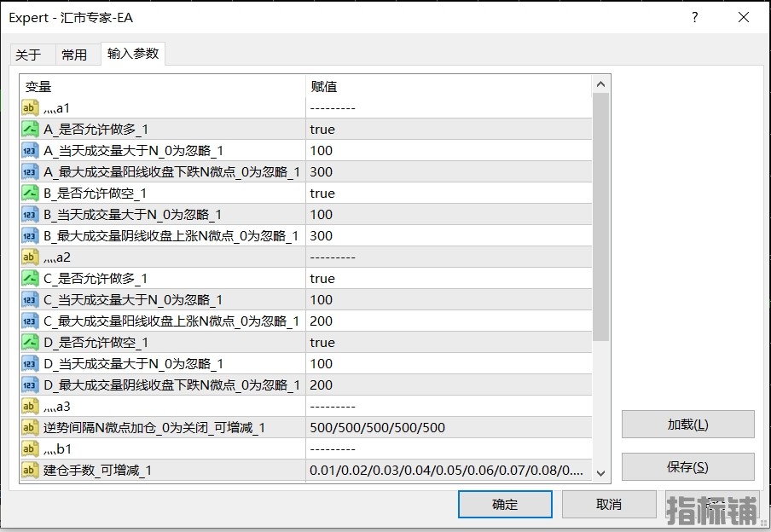Click the boolean icon beside A_是否允许做多_1
Screen dimensions: 771x532
(30, 129)
